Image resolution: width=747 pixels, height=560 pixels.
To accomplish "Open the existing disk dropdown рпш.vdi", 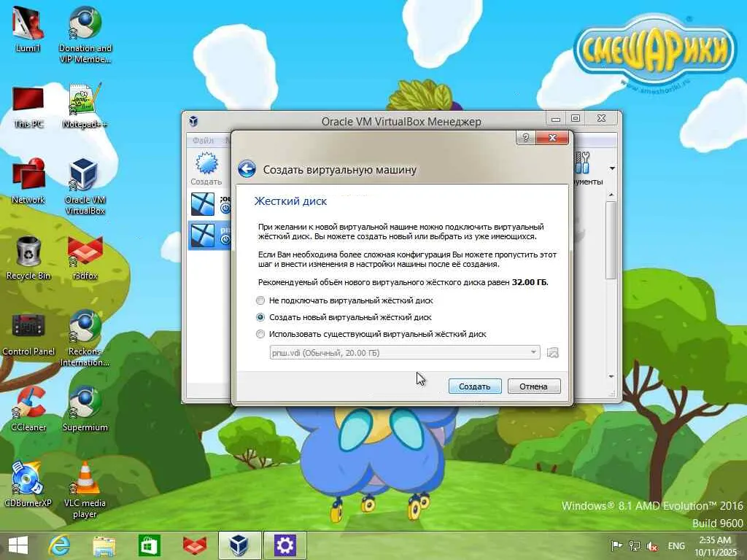I will [x=404, y=353].
